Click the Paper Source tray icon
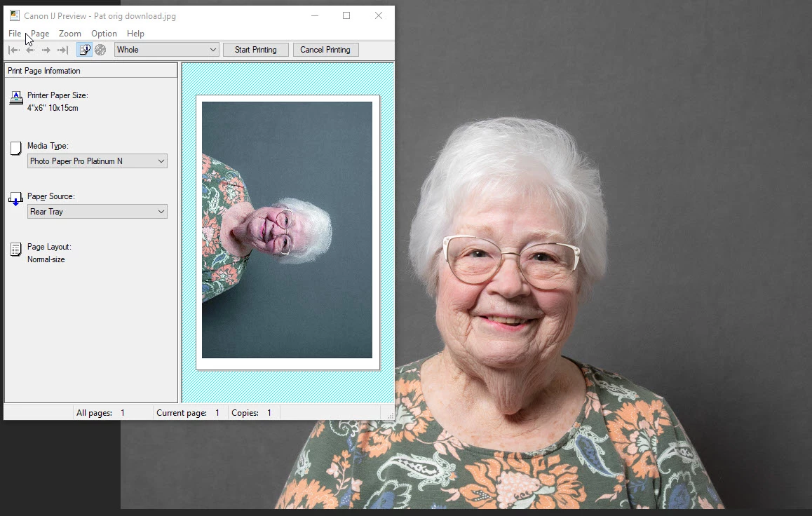 tap(16, 198)
